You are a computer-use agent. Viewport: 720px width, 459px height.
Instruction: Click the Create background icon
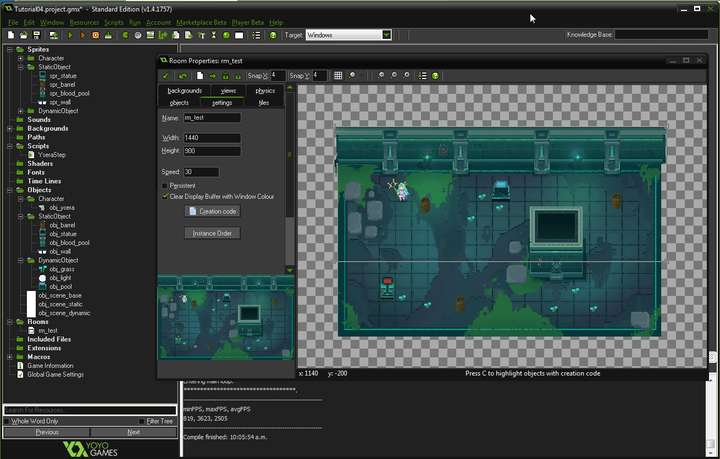[x=150, y=35]
